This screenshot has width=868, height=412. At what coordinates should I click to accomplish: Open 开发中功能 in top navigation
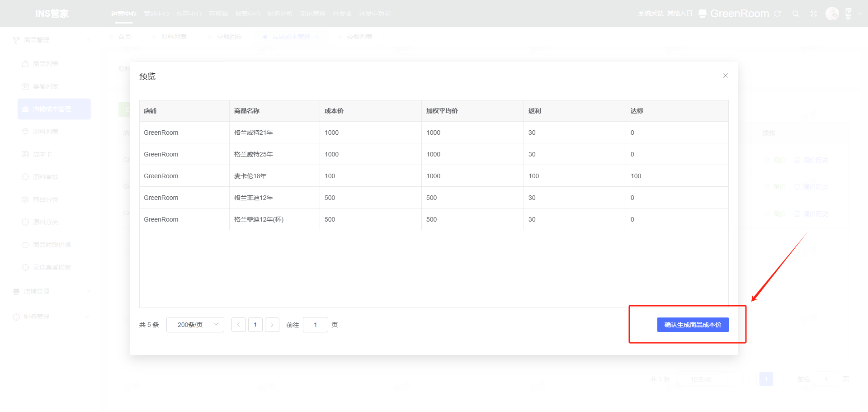tap(375, 14)
